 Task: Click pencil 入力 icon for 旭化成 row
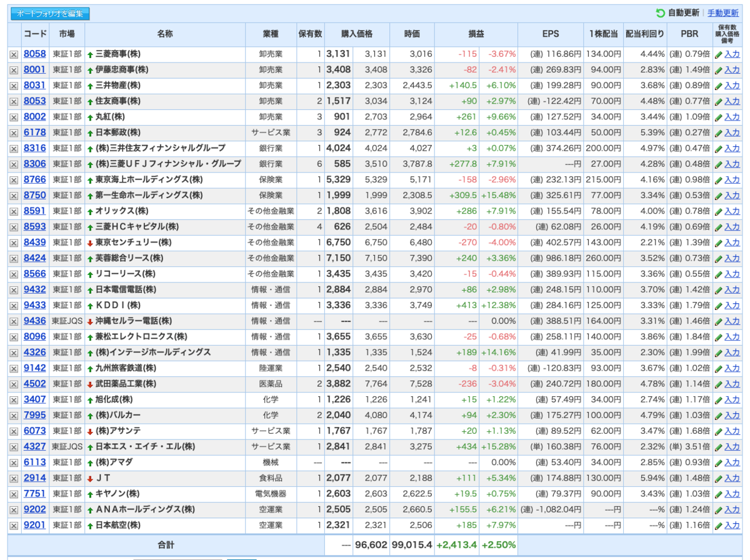[x=719, y=399]
